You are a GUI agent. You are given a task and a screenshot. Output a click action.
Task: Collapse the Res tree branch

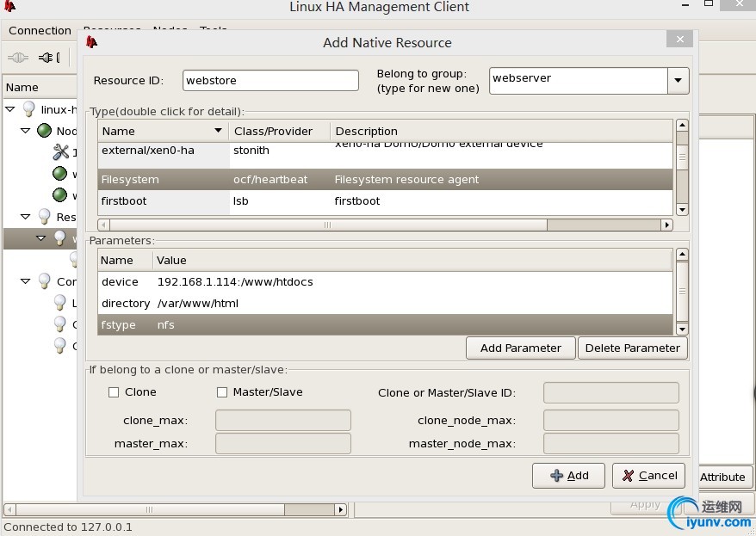coord(26,217)
